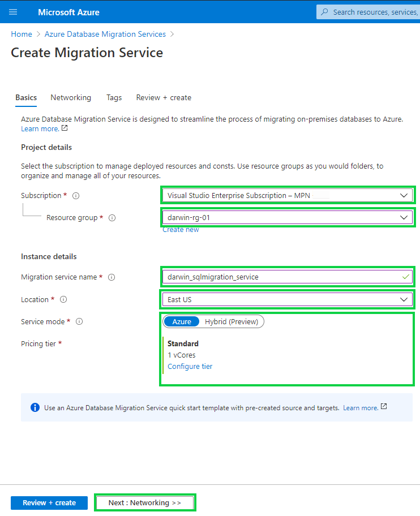Click the Configure tier link
The width and height of the screenshot is (420, 516).
click(x=190, y=366)
